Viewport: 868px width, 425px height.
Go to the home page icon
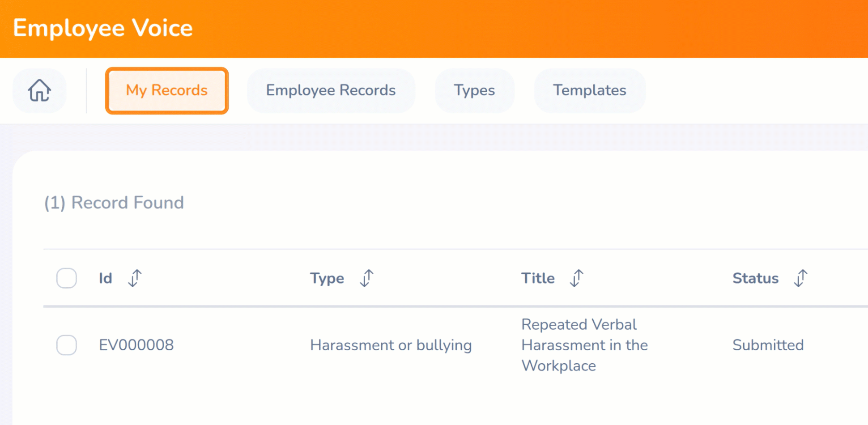click(x=39, y=90)
